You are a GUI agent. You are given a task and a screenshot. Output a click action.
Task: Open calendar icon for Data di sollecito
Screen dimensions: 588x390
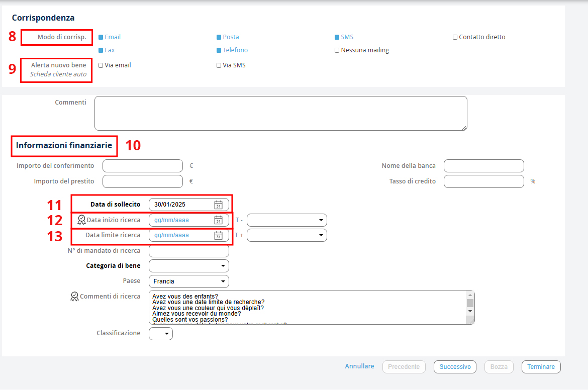(x=218, y=205)
